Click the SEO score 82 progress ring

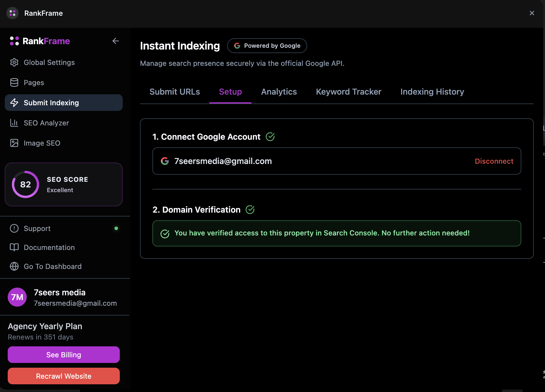tap(26, 184)
